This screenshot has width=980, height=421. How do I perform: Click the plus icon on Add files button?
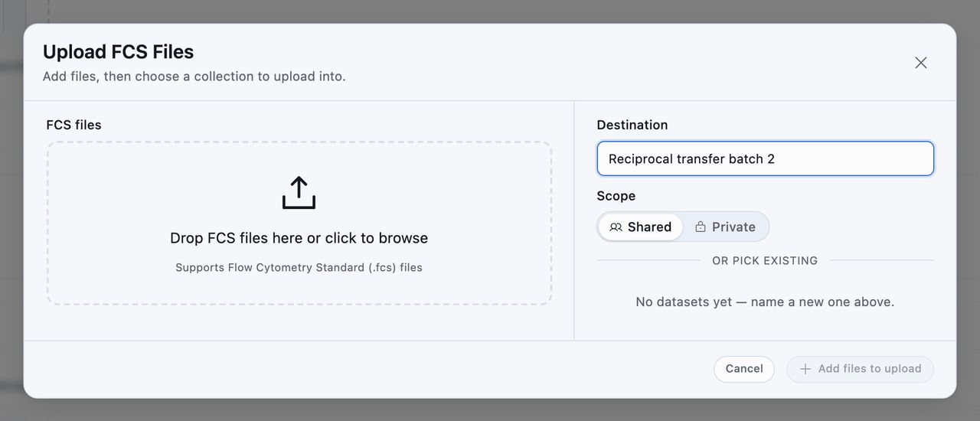click(805, 369)
